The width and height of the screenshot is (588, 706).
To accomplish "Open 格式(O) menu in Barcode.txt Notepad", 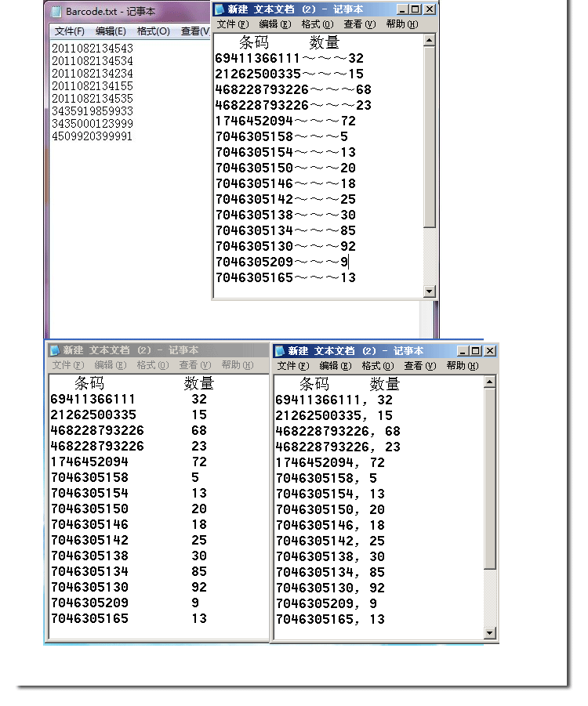I will tap(153, 31).
